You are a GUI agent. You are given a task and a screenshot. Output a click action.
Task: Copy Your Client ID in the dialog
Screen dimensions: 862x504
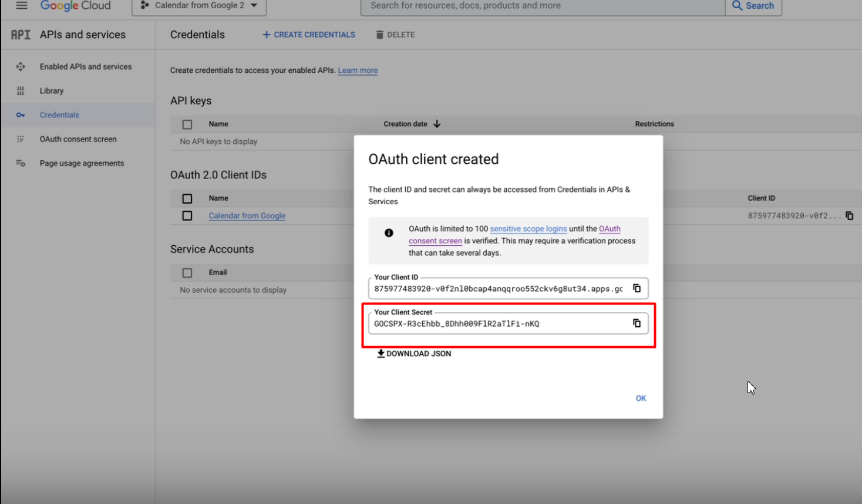point(637,288)
